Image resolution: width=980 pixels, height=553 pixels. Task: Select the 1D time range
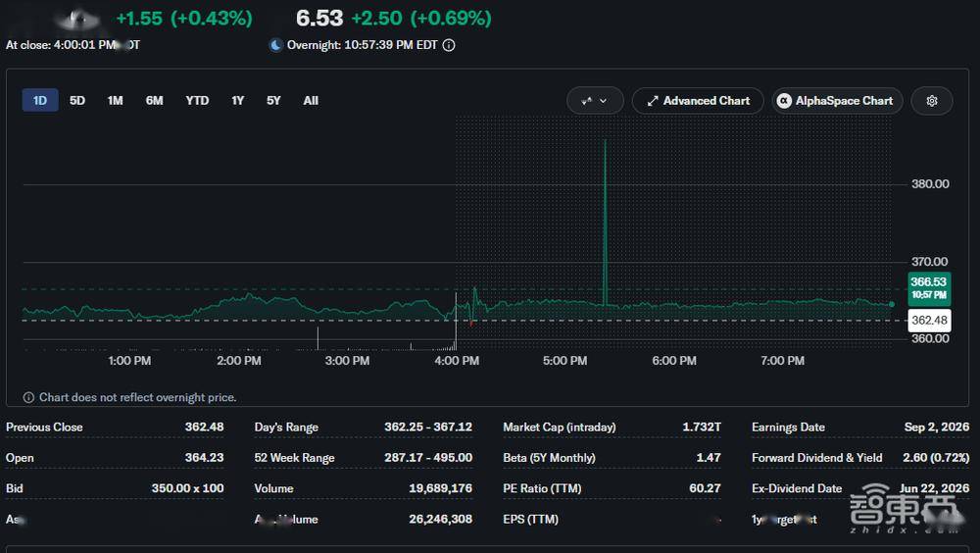[x=40, y=100]
